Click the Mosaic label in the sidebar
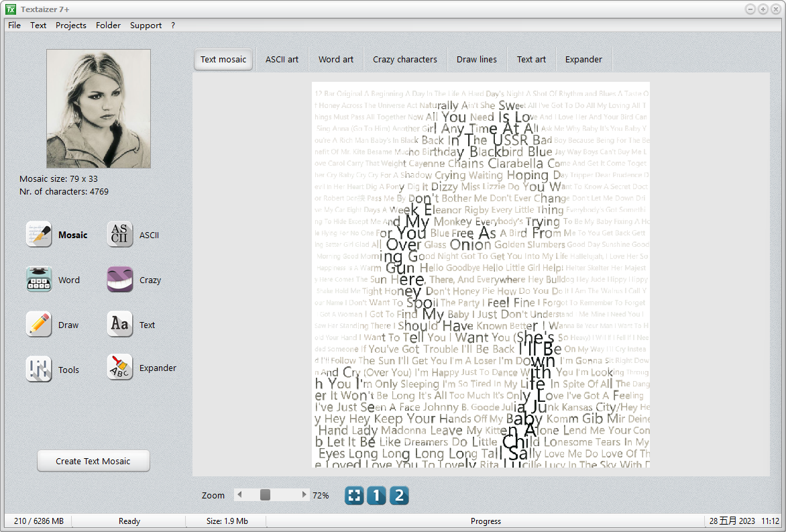This screenshot has width=786, height=532. pos(72,235)
